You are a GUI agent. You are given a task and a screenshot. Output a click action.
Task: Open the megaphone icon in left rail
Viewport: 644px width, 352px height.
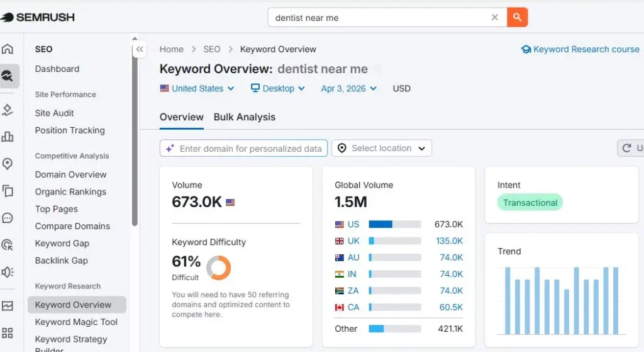(x=8, y=272)
